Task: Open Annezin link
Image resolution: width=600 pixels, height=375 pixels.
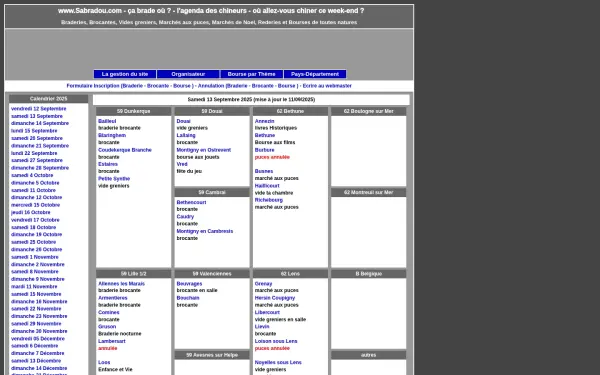Action: [x=265, y=121]
